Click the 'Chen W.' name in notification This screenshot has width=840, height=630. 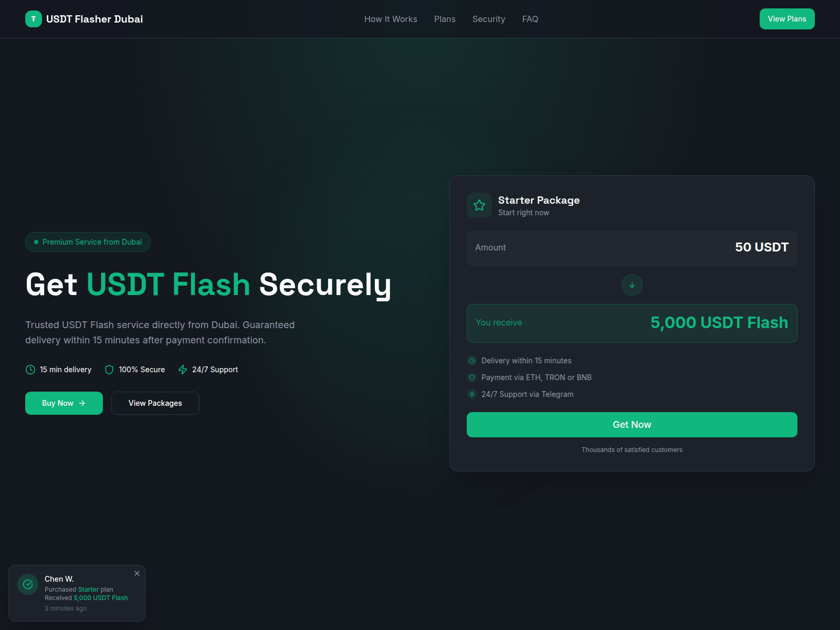pyautogui.click(x=59, y=579)
